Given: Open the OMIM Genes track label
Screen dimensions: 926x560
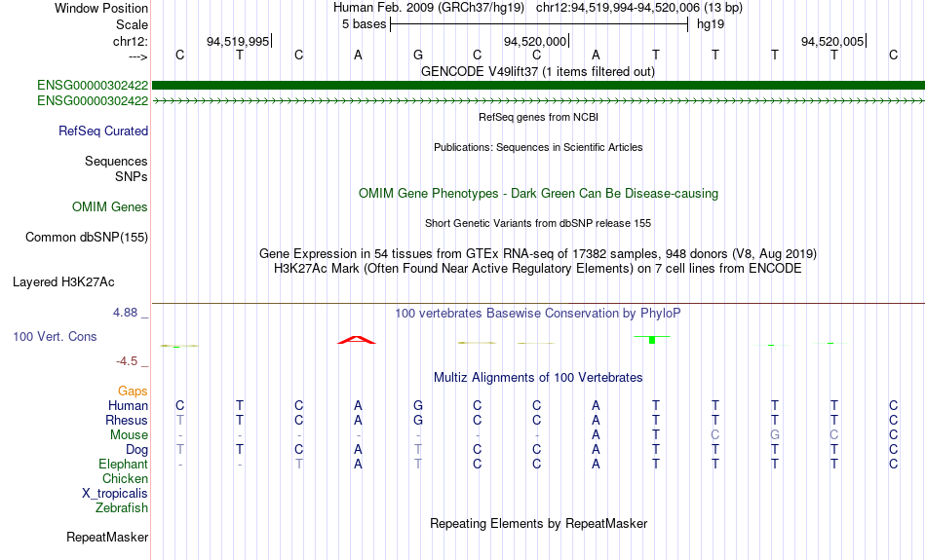Looking at the screenshot, I should click(110, 207).
